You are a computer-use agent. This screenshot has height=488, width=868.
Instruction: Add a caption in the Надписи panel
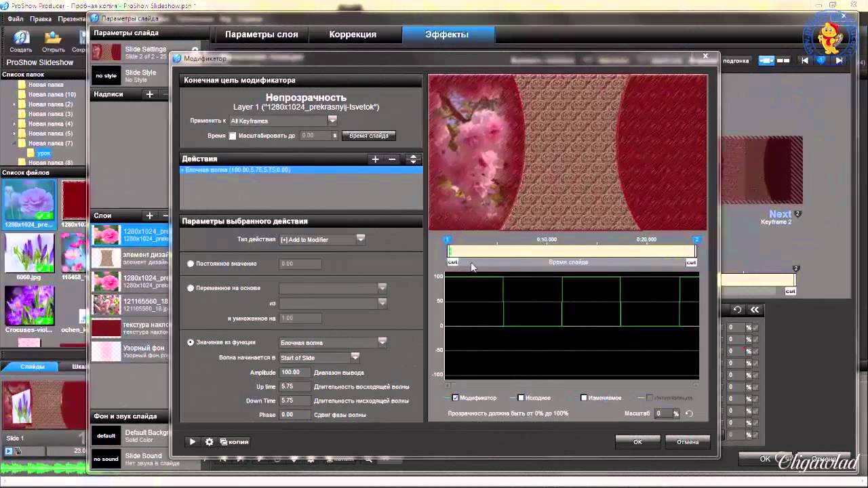150,94
